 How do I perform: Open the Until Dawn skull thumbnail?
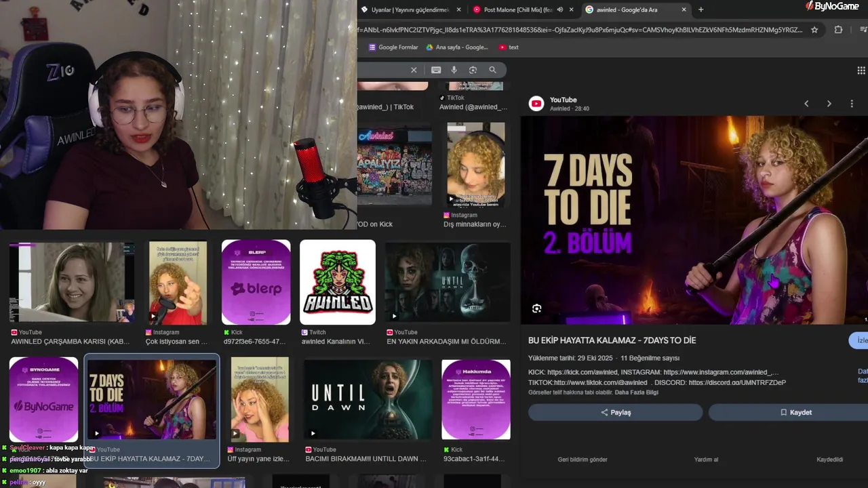(x=448, y=282)
